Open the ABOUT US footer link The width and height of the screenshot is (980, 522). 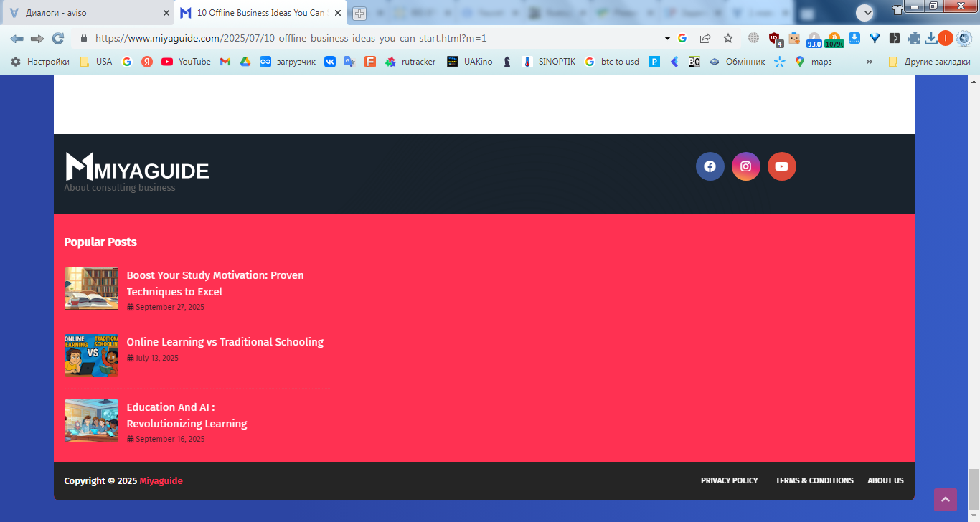click(885, 480)
